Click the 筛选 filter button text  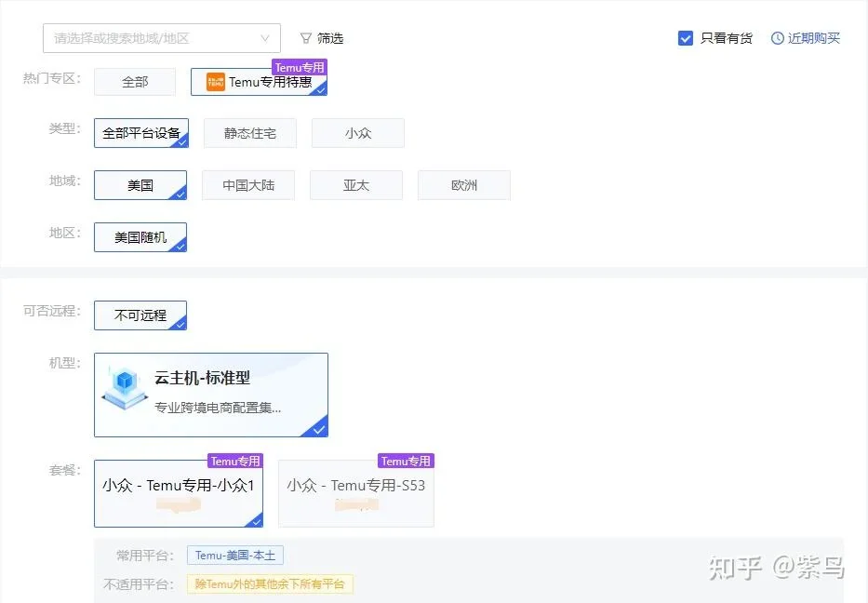(x=330, y=38)
